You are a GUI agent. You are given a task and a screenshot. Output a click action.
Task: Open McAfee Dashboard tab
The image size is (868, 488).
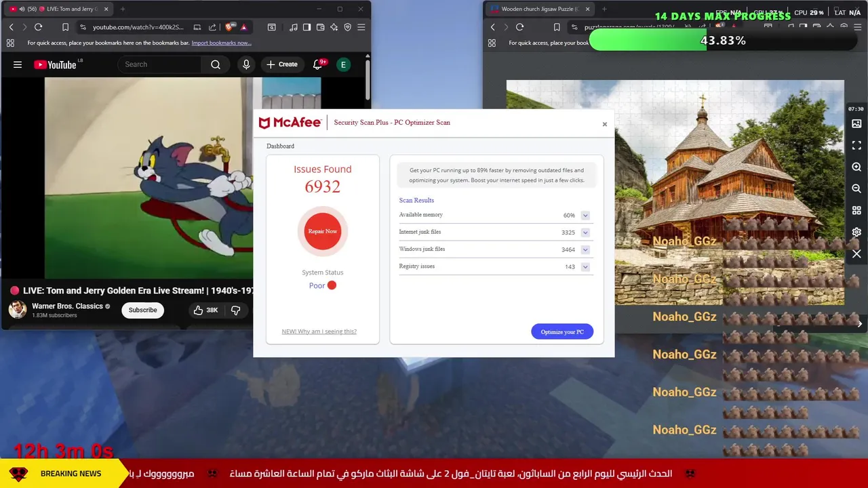(x=280, y=146)
